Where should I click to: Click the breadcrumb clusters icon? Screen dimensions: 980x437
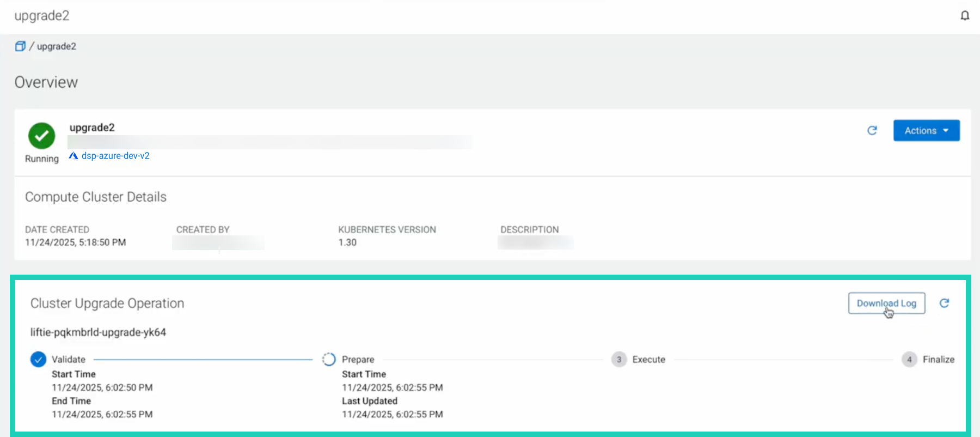[x=20, y=46]
